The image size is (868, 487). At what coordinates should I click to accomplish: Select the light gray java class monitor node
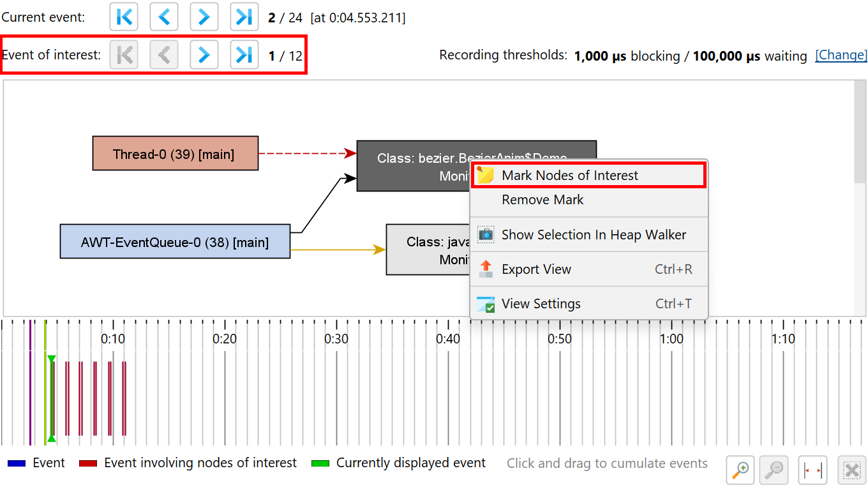[428, 250]
